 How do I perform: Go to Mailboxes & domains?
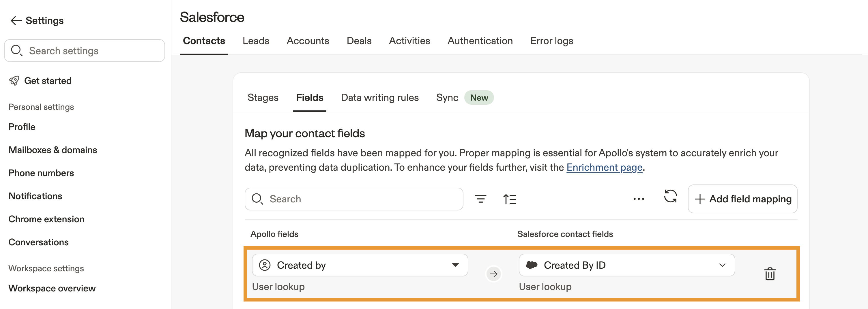point(53,150)
